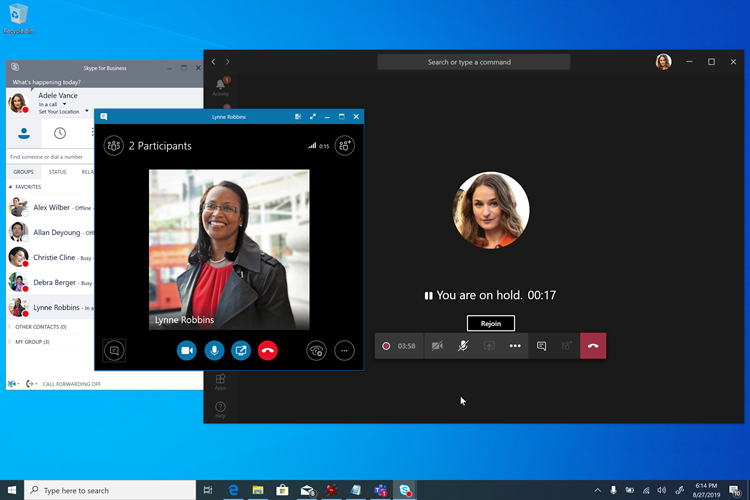This screenshot has height=500, width=750.
Task: Open Skype for Business taskbar icon
Action: tap(405, 490)
